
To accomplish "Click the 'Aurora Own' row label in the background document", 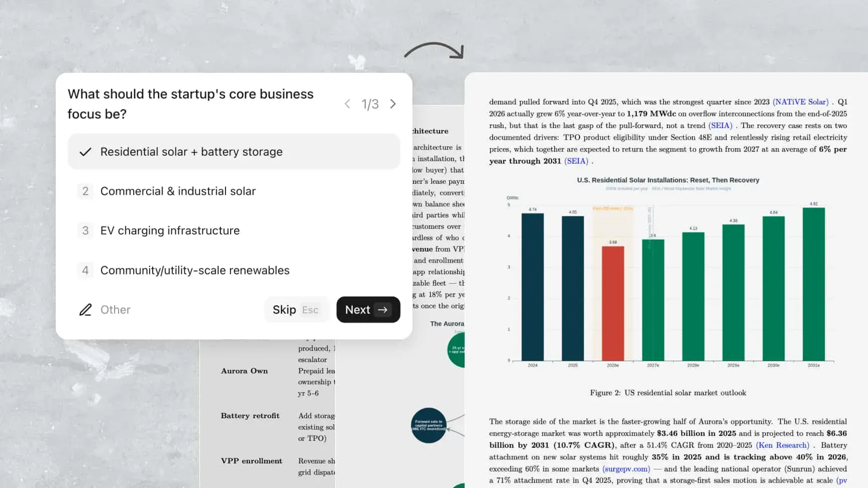I will tap(244, 371).
